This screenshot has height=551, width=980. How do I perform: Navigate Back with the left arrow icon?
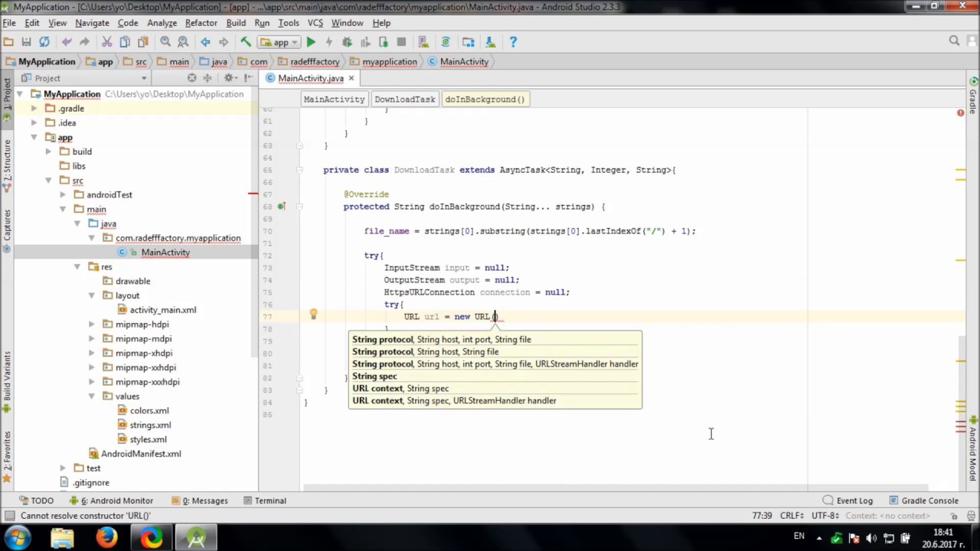coord(205,42)
